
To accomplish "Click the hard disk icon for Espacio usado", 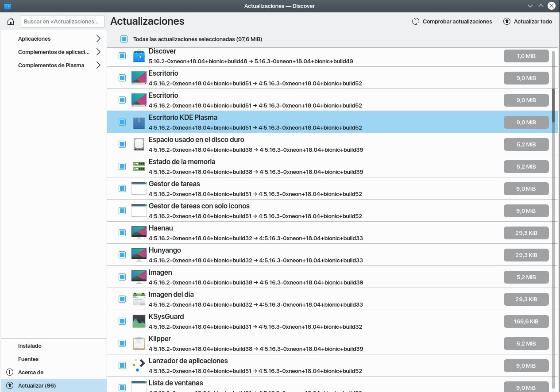I will tap(139, 144).
